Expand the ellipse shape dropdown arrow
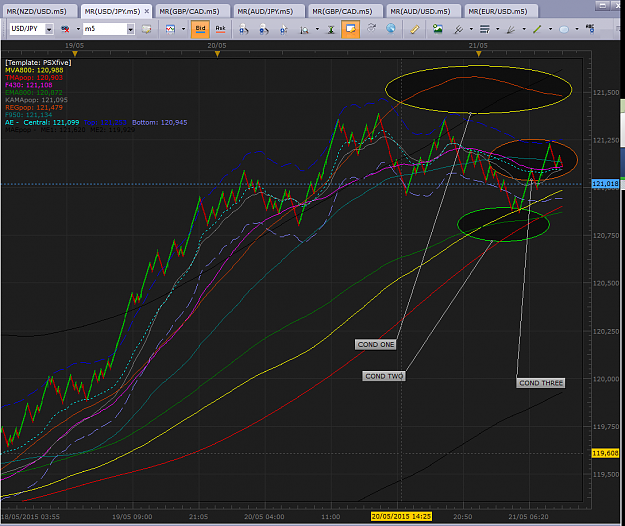This screenshot has width=625, height=526. [577, 29]
